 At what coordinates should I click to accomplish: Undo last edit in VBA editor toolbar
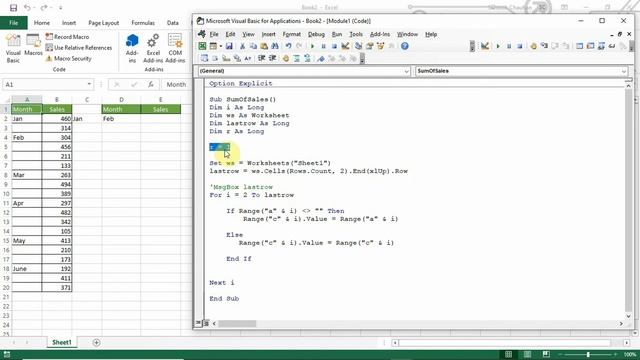tap(288, 46)
